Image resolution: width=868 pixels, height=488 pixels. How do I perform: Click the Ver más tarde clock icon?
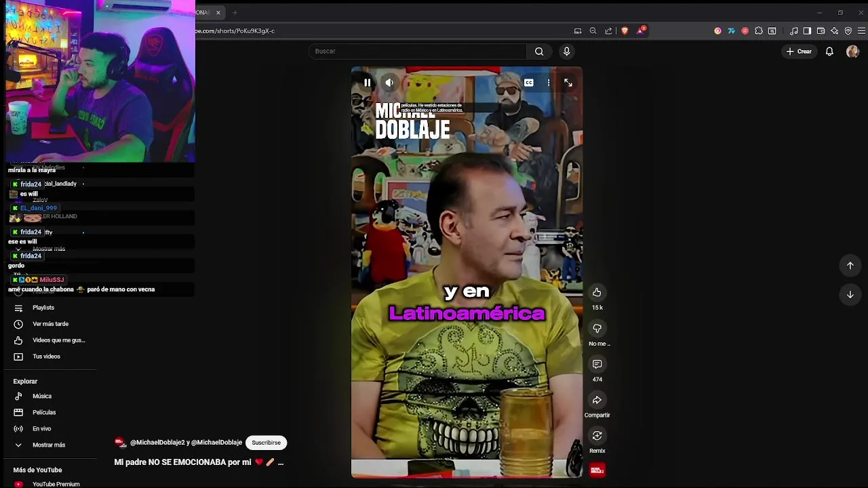18,324
